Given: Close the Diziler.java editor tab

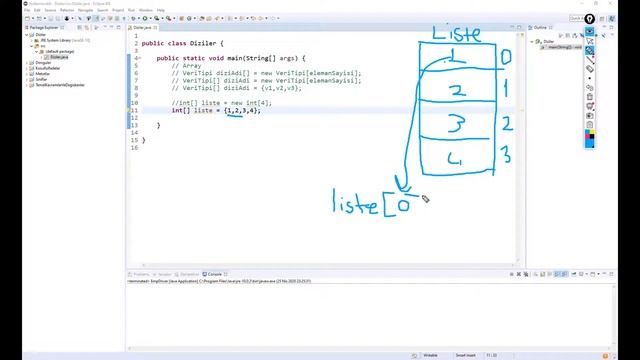Looking at the screenshot, I should tap(155, 27).
